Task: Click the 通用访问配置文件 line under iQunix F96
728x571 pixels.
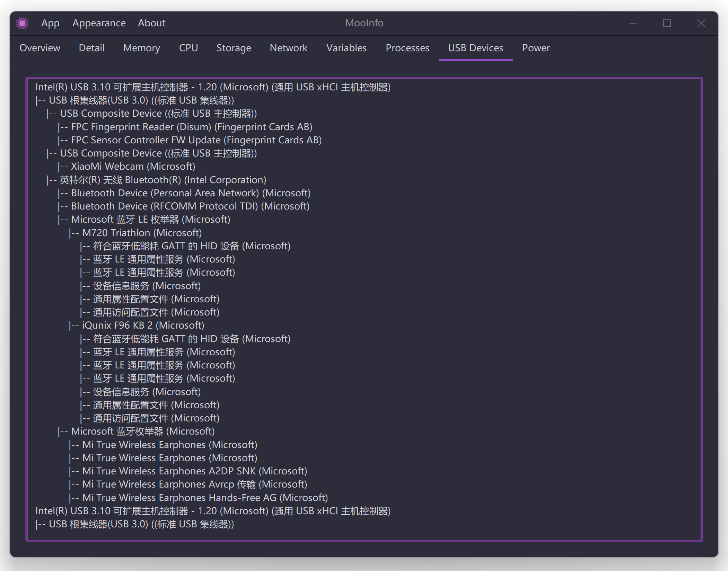Action: (150, 418)
